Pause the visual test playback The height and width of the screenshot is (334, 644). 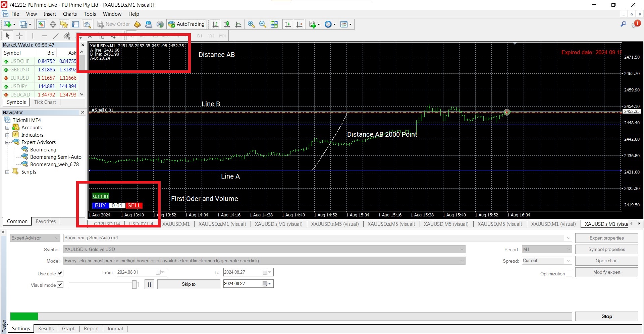coord(149,284)
